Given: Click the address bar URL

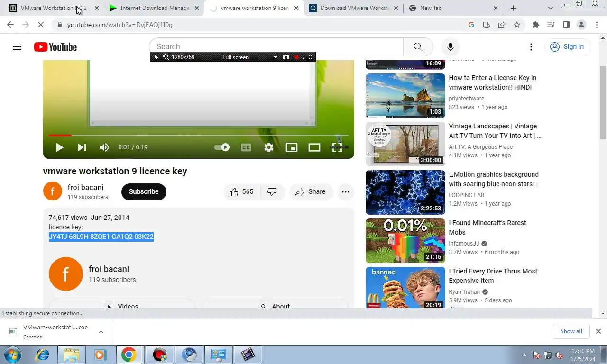Looking at the screenshot, I should coord(120,25).
